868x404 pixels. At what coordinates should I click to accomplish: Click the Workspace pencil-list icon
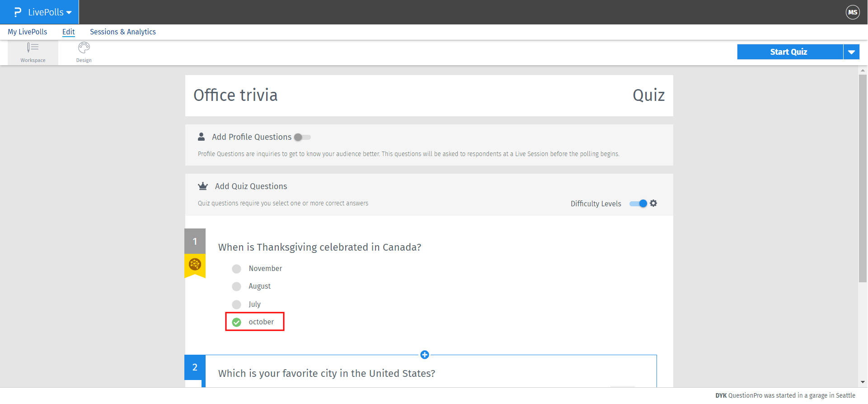[33, 48]
